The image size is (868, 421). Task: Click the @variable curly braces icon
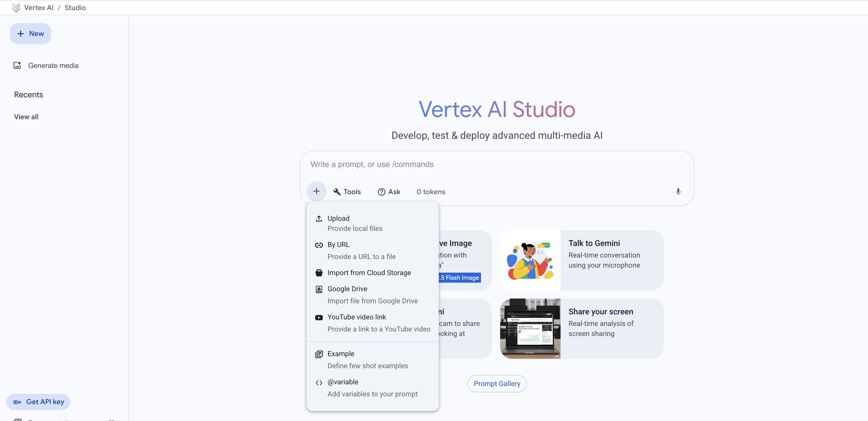(319, 382)
